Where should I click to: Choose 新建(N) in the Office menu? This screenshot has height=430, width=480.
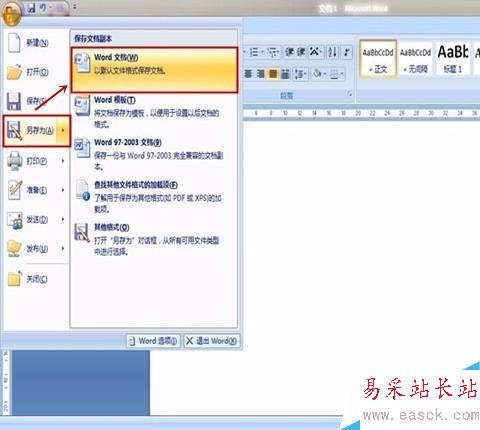(x=35, y=43)
